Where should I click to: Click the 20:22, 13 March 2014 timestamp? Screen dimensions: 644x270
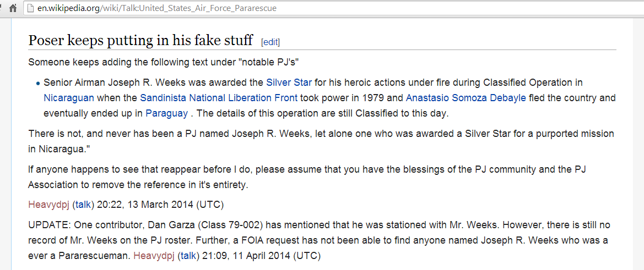point(160,205)
